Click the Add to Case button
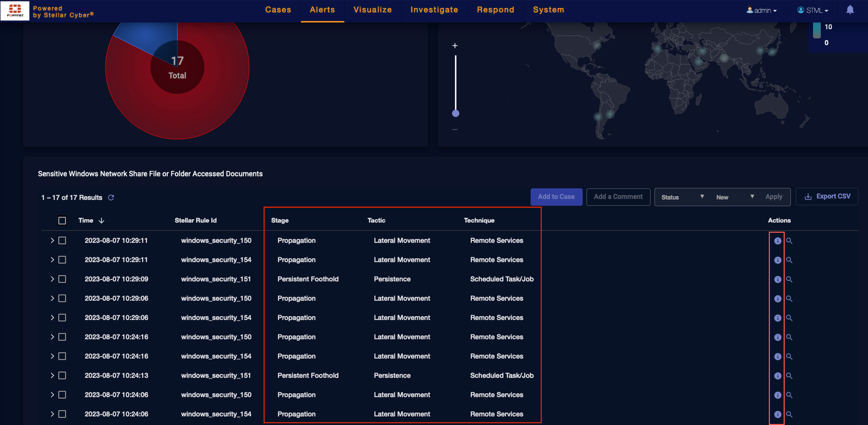 (556, 197)
